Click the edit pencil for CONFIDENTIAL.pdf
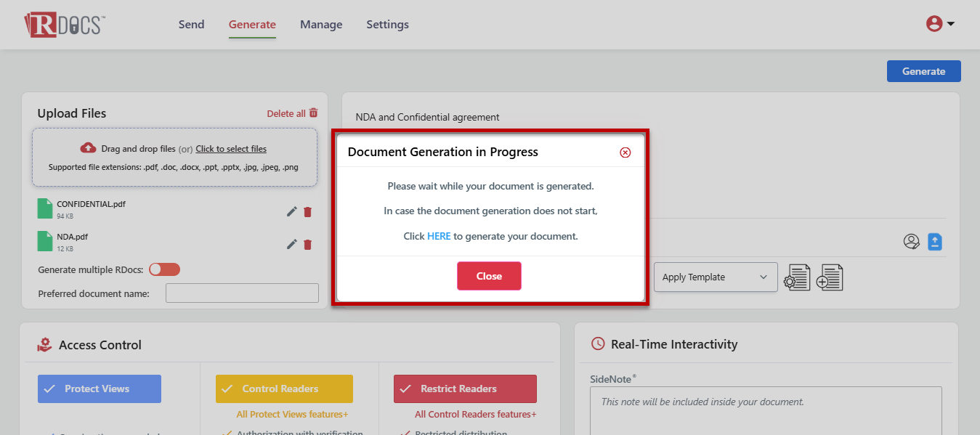Image resolution: width=980 pixels, height=435 pixels. 291,211
